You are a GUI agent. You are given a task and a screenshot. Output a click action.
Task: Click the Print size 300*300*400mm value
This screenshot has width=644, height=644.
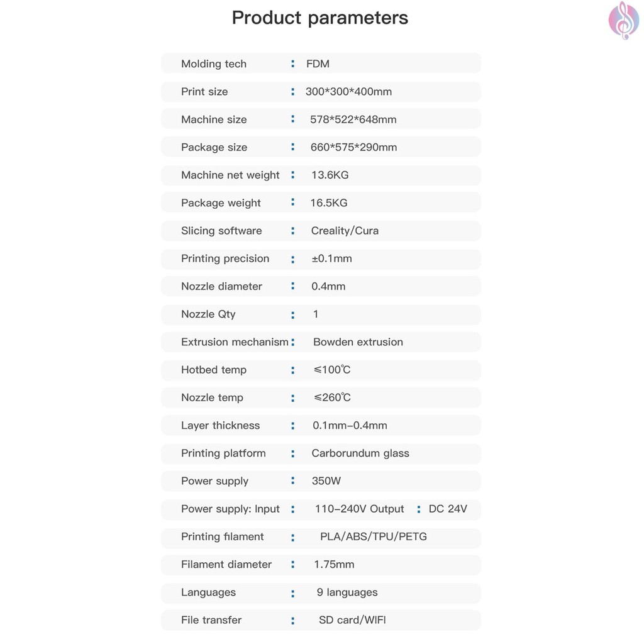(348, 92)
